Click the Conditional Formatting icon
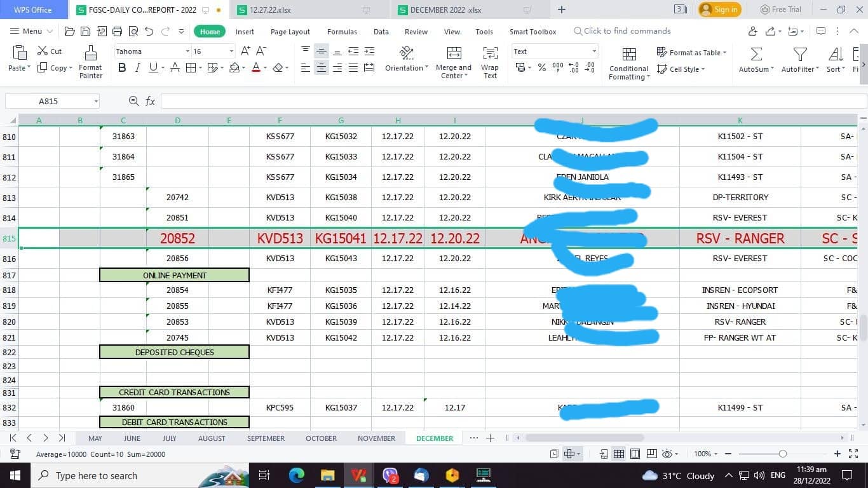868x488 pixels. (629, 53)
